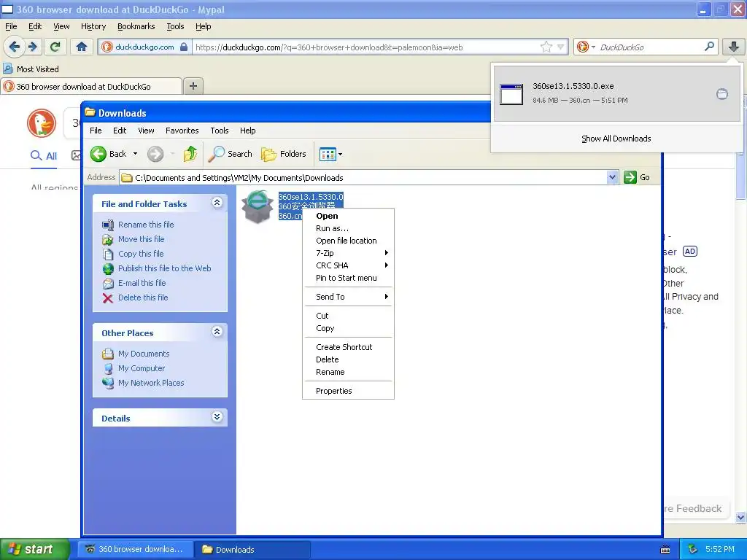The width and height of the screenshot is (747, 560).
Task: Open the Explorer Tools menu
Action: tap(219, 131)
